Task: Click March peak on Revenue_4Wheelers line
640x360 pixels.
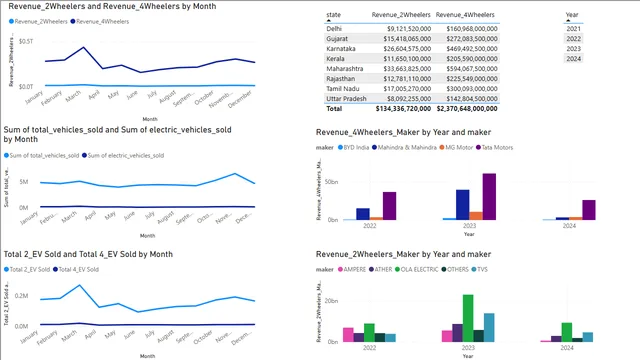Action: pos(84,47)
